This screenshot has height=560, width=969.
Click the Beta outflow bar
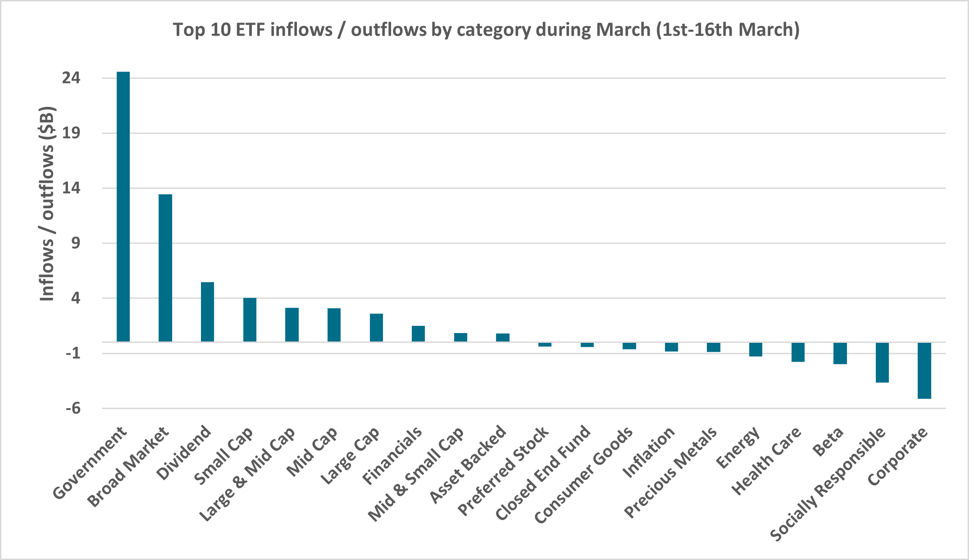pos(840,353)
